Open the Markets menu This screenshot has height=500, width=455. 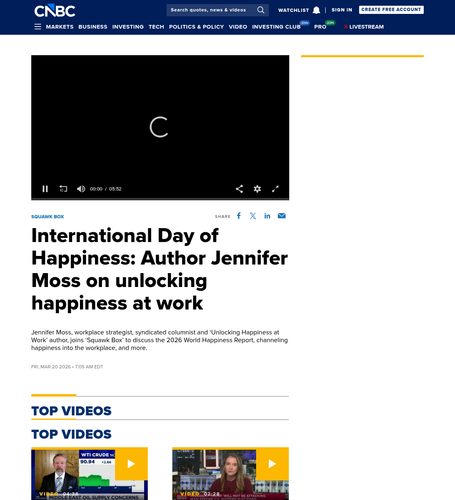coord(60,27)
